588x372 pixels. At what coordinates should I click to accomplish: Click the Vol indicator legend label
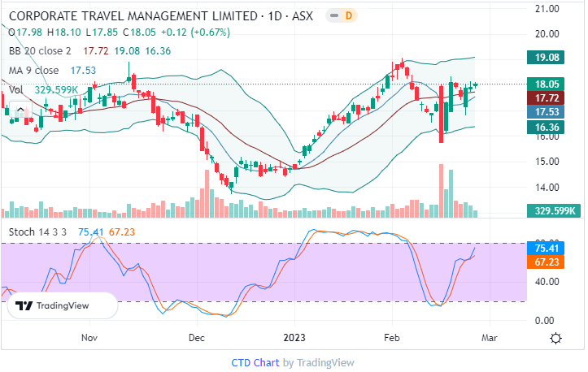click(x=15, y=89)
